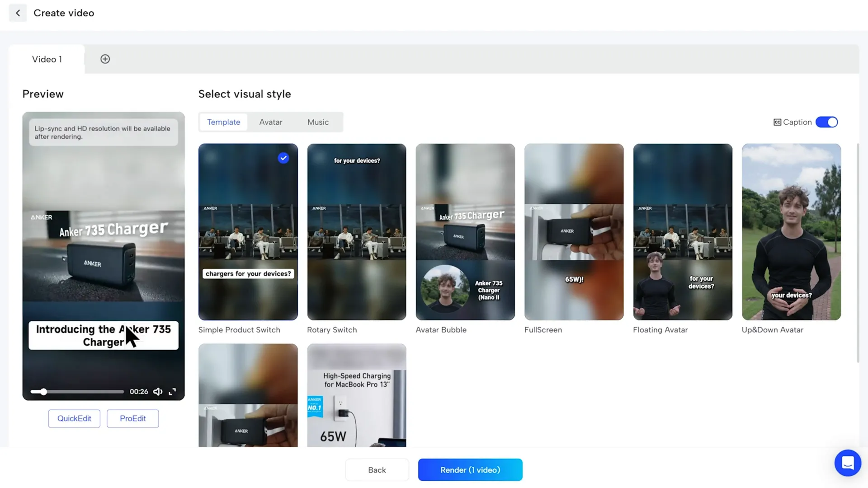Click the Rotary Switch label
This screenshot has height=488, width=868.
click(332, 330)
